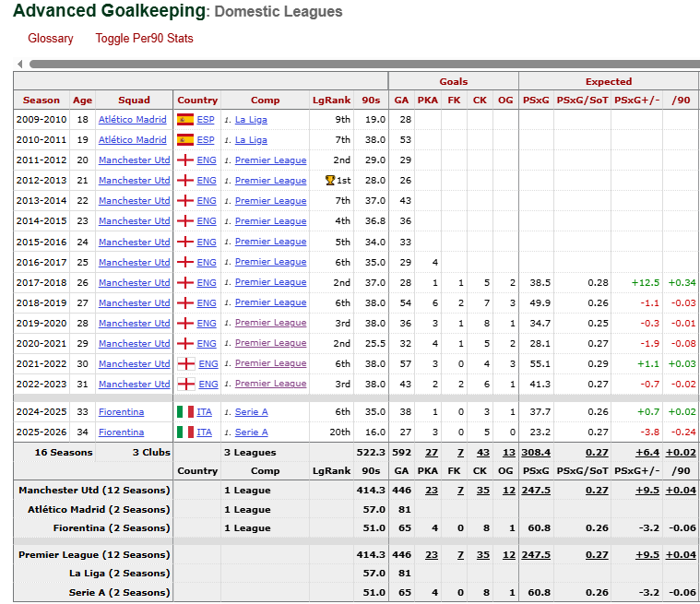This screenshot has width=700, height=604.
Task: Open the Fiorentina squad link for 2024-2025
Action: (121, 412)
